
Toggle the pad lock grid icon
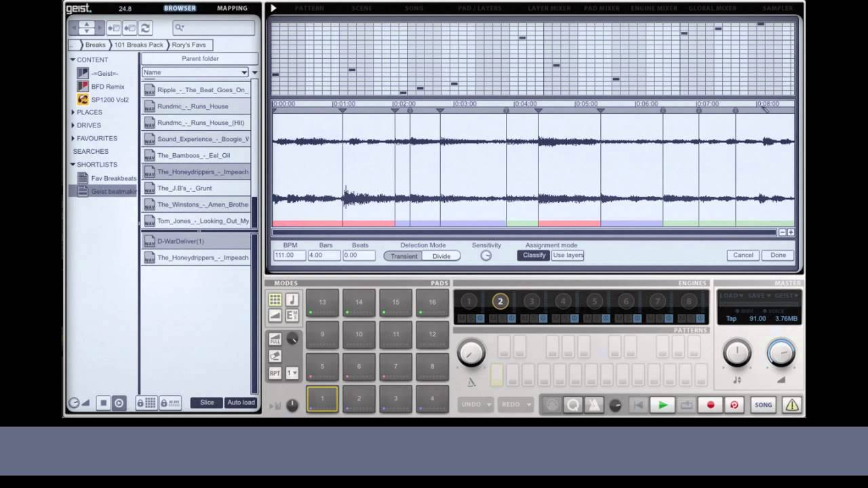coord(147,403)
